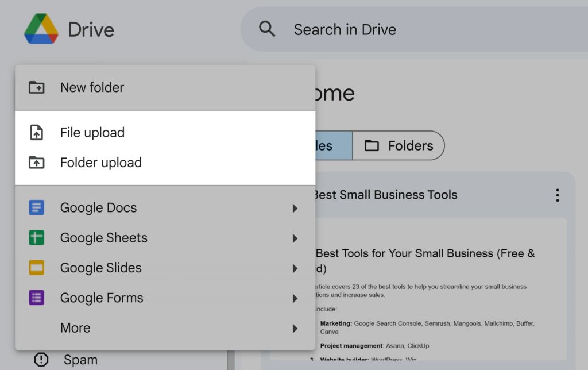Click the File upload icon
Screen dimensions: 588x370
click(x=37, y=133)
